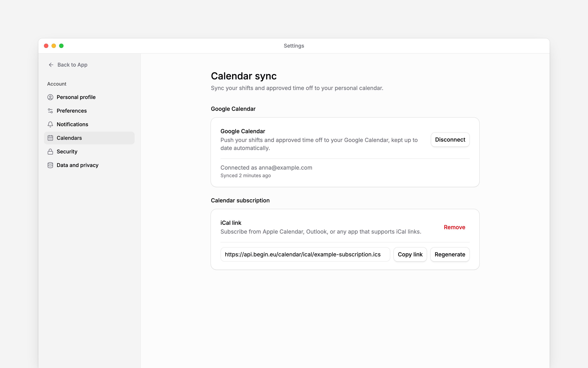Regenerate the iCal subscription link
588x368 pixels.
(450, 254)
